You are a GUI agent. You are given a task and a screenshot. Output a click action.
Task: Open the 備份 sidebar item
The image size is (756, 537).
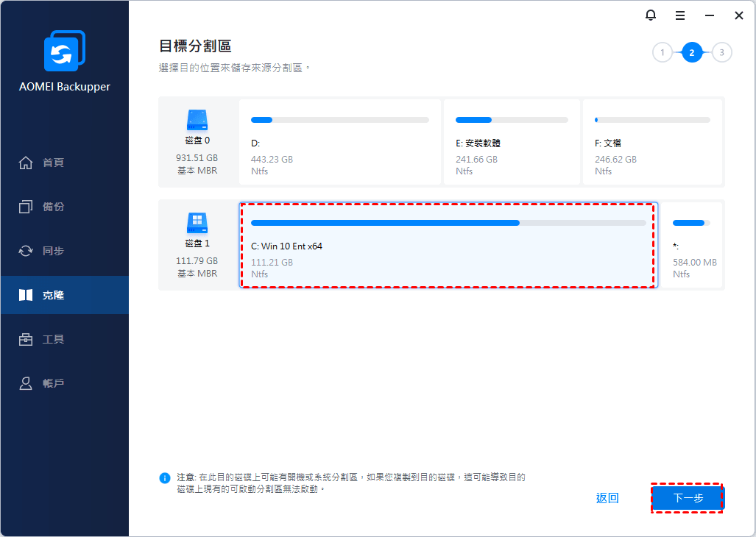click(x=65, y=207)
